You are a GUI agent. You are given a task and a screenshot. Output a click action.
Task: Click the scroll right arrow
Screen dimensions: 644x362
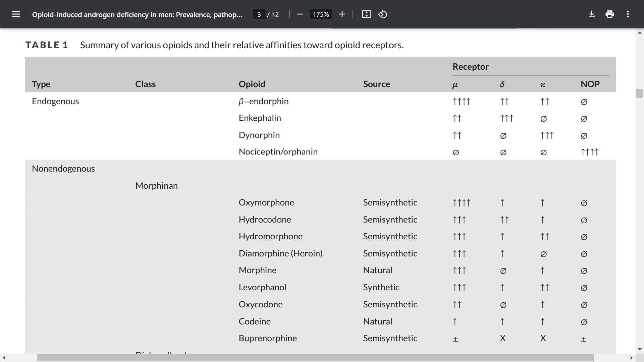point(632,358)
